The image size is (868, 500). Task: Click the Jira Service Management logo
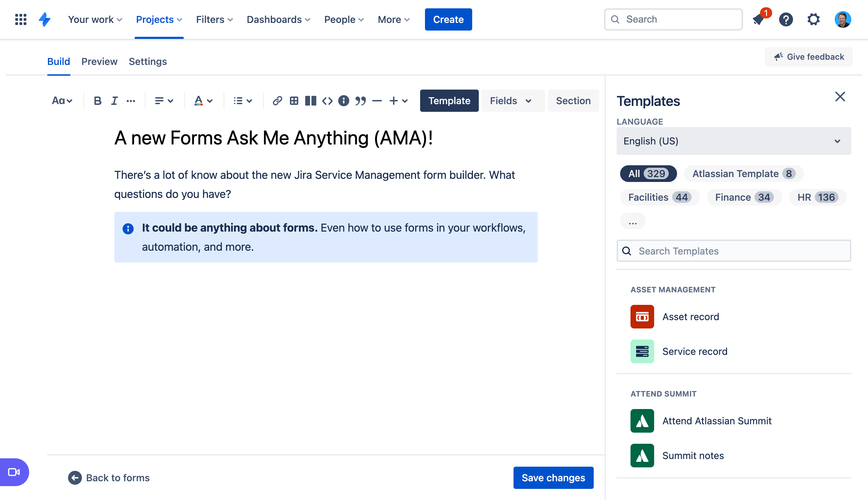(x=45, y=19)
